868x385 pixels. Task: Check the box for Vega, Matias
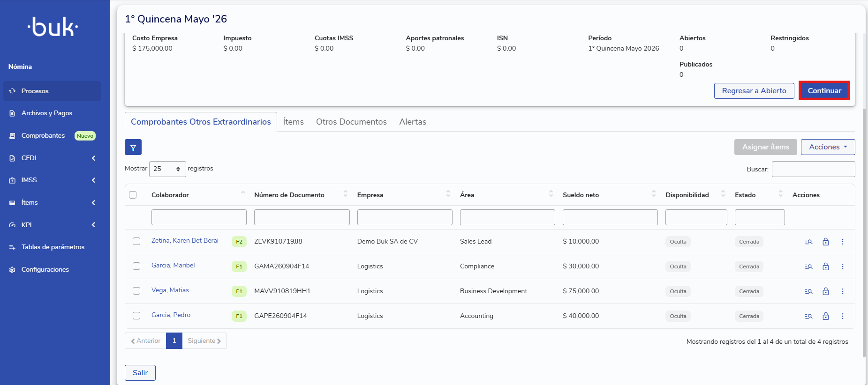tap(136, 291)
